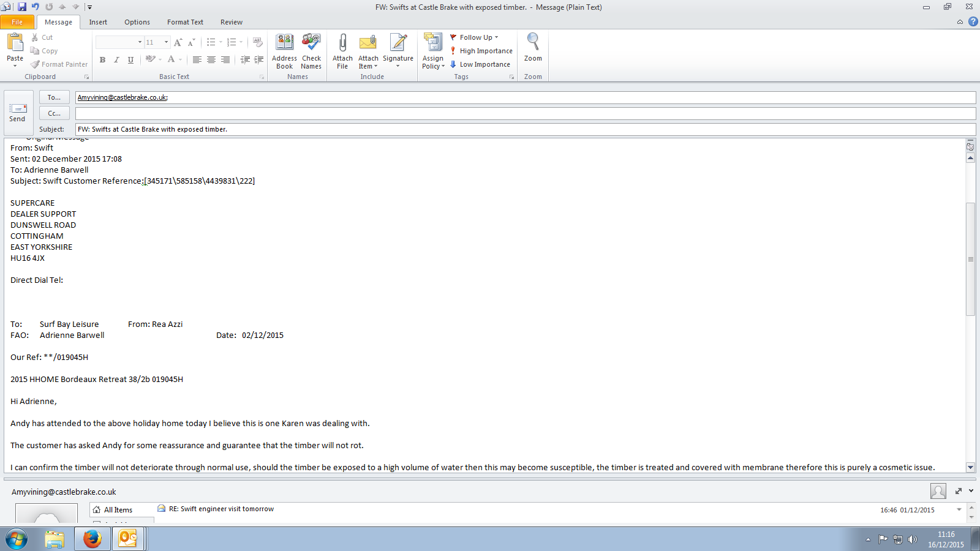Open the Address Book

284,51
